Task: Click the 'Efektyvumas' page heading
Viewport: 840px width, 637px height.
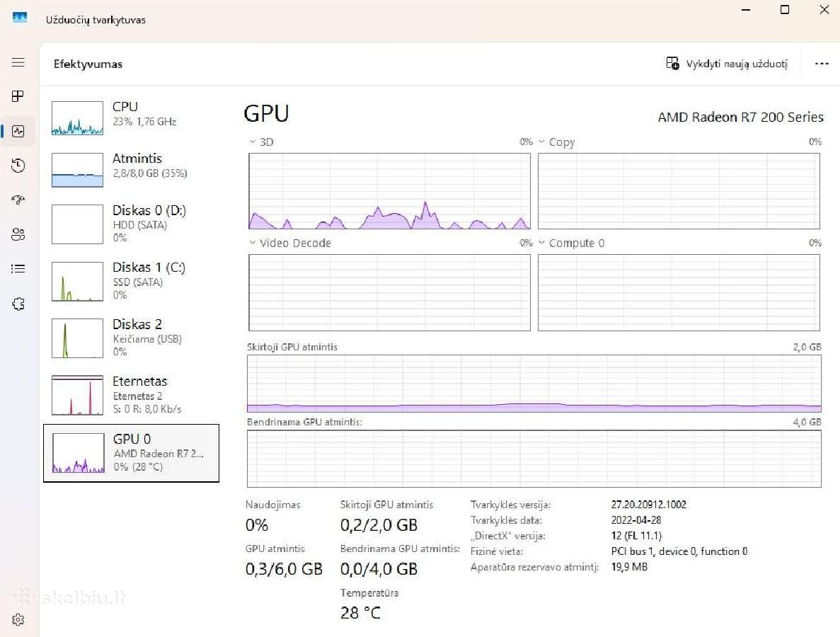Action: [x=88, y=64]
